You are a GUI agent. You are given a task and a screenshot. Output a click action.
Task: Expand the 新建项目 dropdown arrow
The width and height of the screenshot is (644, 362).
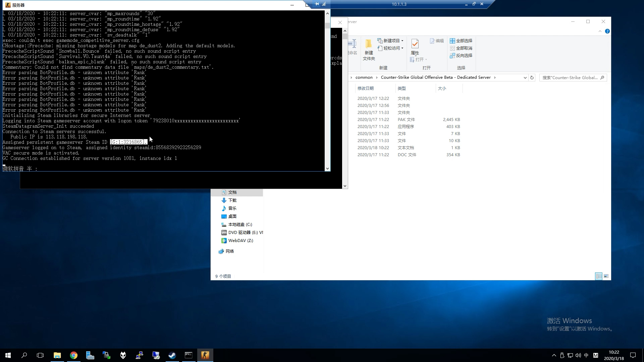click(402, 41)
